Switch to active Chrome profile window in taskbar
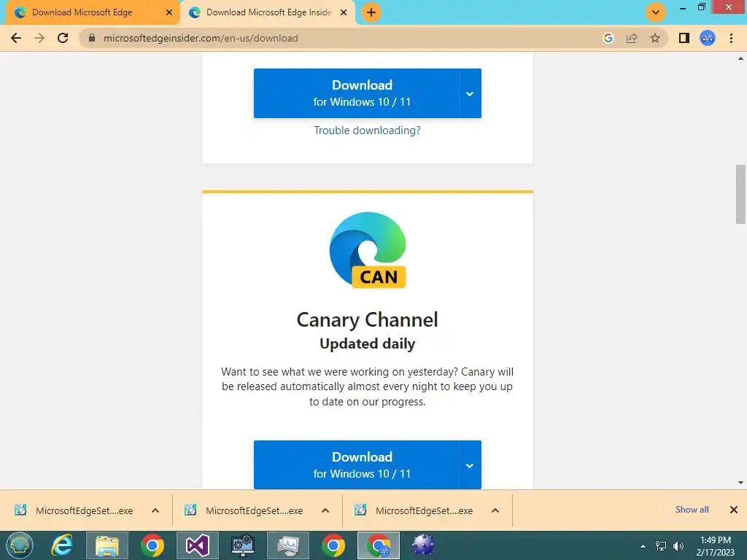 click(x=379, y=545)
